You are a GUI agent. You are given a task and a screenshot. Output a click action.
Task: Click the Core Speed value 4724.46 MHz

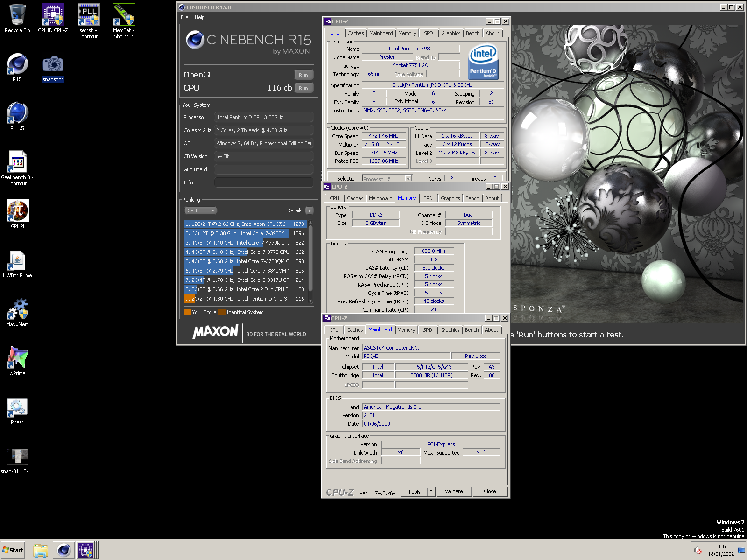point(384,136)
